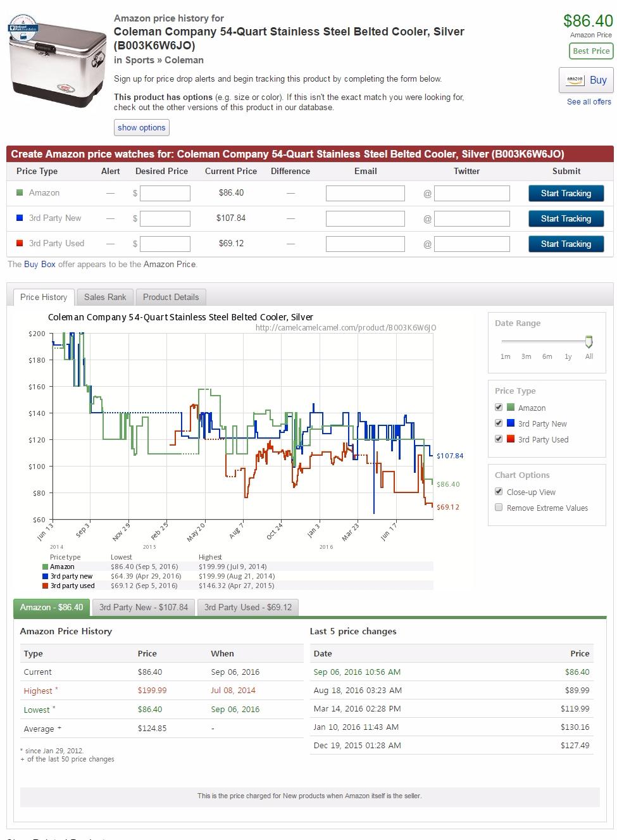
Task: Click the red 3rd Party Used square
Action: pyautogui.click(x=20, y=243)
